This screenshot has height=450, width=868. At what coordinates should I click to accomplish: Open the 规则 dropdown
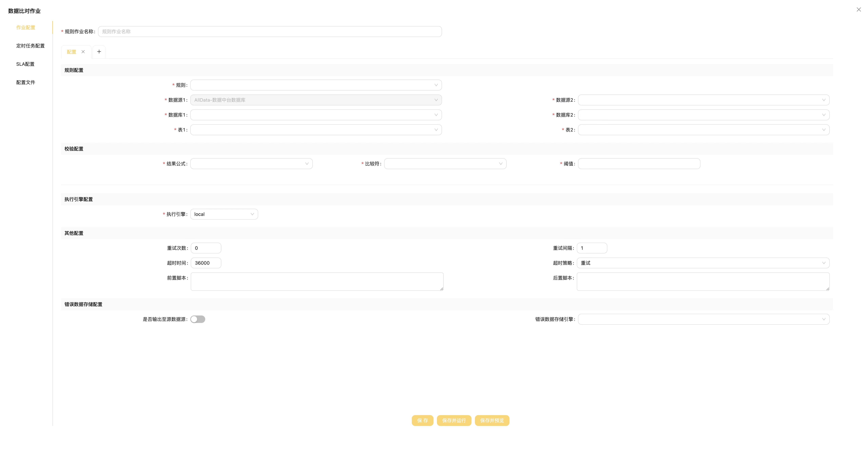pyautogui.click(x=316, y=85)
